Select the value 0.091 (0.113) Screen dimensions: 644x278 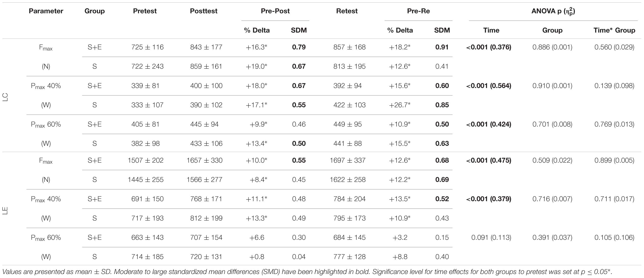point(491,237)
